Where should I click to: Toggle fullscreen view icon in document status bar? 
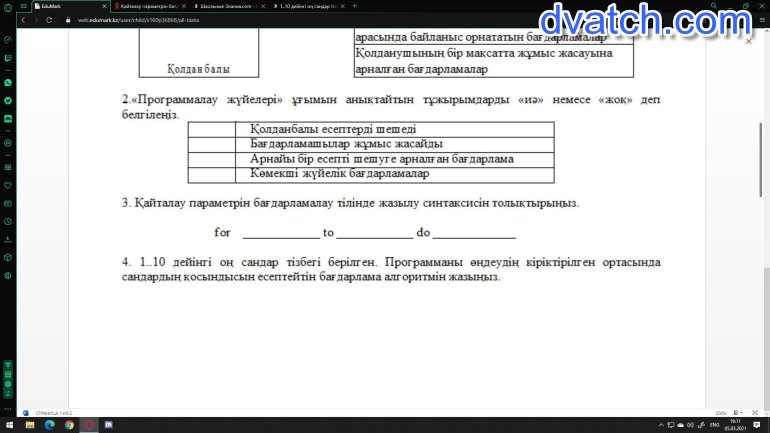755,413
